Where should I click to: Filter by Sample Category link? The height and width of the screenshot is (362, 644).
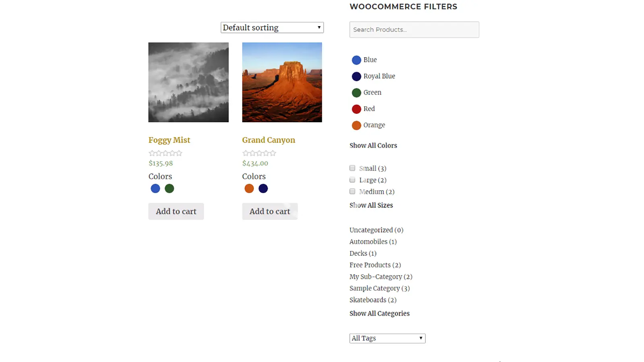[x=374, y=288]
